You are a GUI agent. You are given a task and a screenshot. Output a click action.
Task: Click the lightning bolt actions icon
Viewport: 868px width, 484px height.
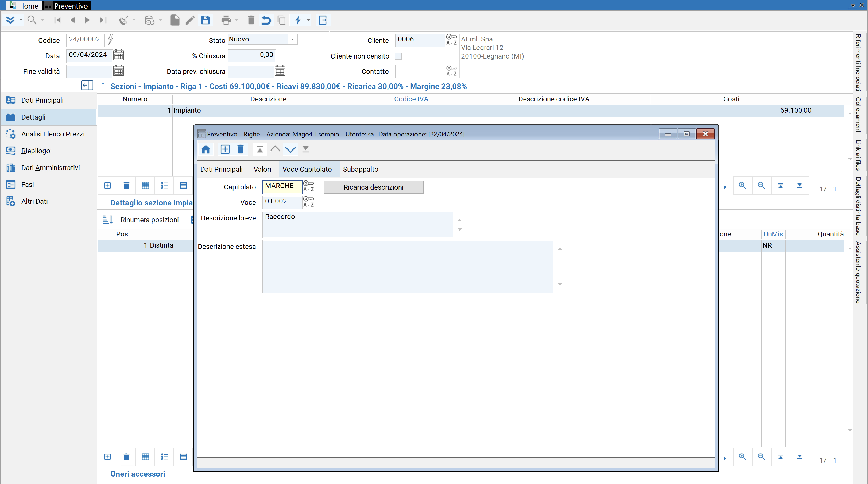click(298, 20)
